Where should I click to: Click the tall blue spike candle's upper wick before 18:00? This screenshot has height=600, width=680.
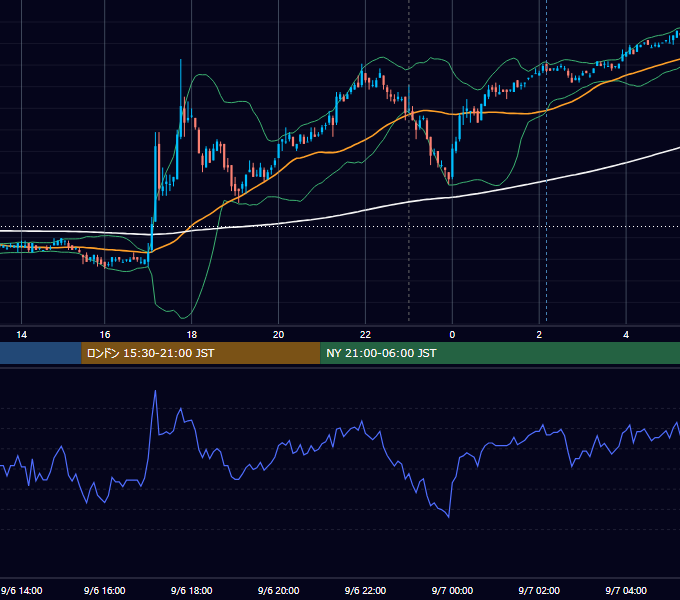181,82
